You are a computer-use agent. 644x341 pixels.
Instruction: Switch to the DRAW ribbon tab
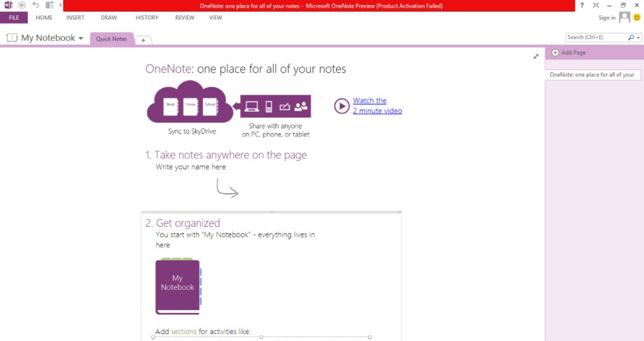point(108,18)
